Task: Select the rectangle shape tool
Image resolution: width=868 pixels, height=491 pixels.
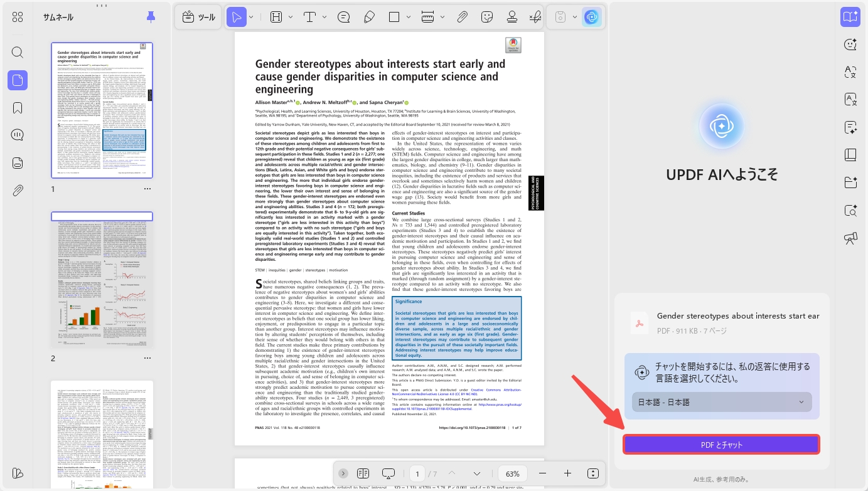Action: pyautogui.click(x=394, y=17)
